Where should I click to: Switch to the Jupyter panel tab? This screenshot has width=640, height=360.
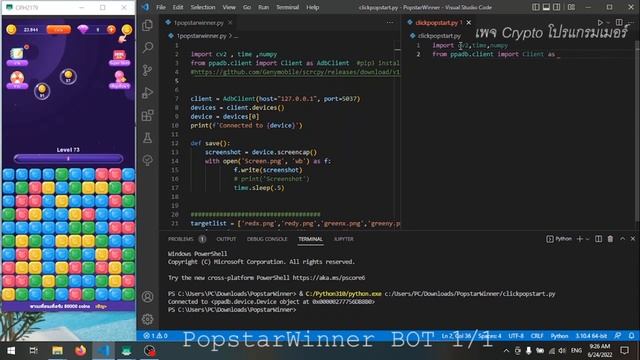coord(344,239)
